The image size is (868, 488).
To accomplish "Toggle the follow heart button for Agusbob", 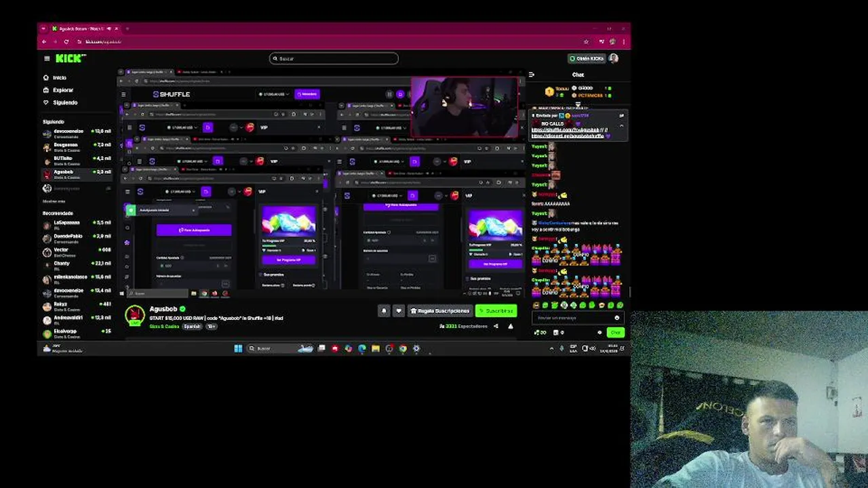I will click(398, 311).
